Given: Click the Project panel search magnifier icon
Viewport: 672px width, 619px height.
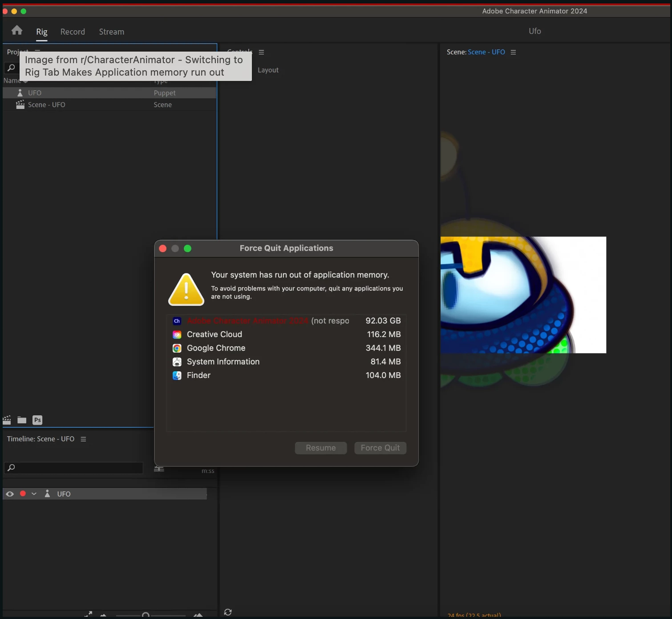Looking at the screenshot, I should pyautogui.click(x=11, y=68).
